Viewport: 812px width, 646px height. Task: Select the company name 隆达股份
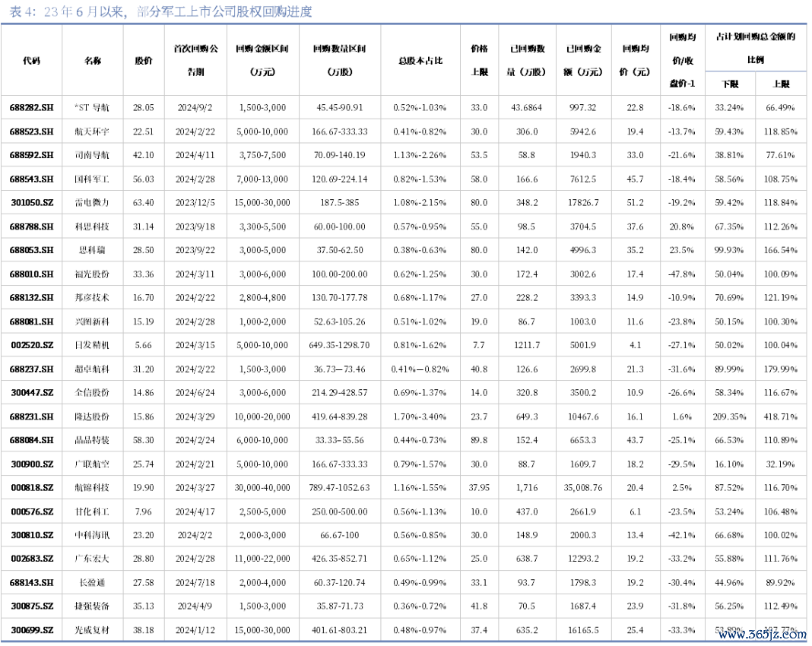click(x=92, y=416)
